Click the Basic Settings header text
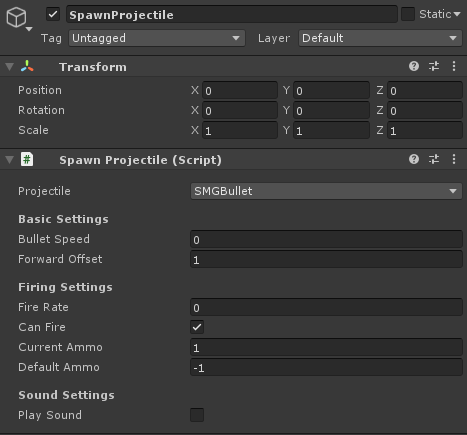467x435 pixels. point(63,219)
